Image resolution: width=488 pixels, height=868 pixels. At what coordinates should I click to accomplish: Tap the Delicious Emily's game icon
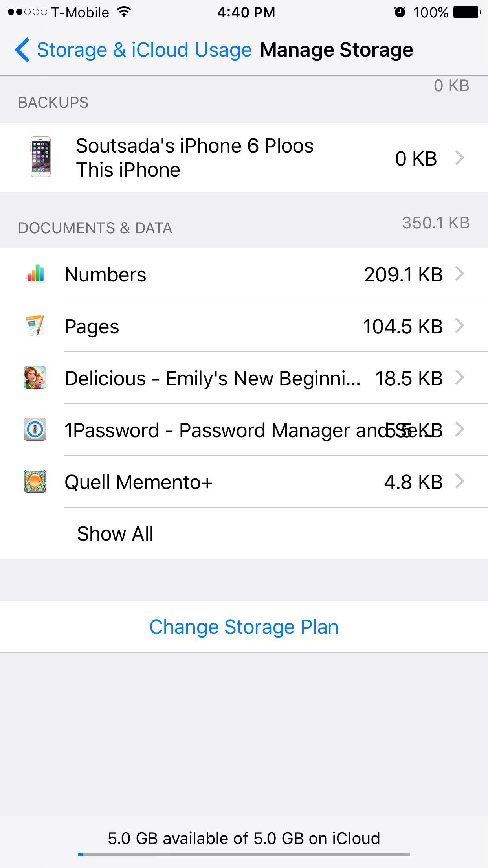pos(35,378)
